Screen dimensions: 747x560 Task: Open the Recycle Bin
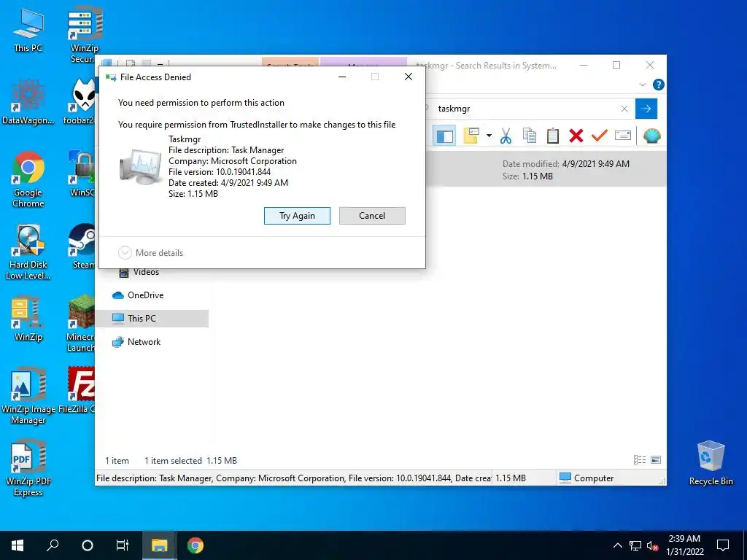click(711, 463)
